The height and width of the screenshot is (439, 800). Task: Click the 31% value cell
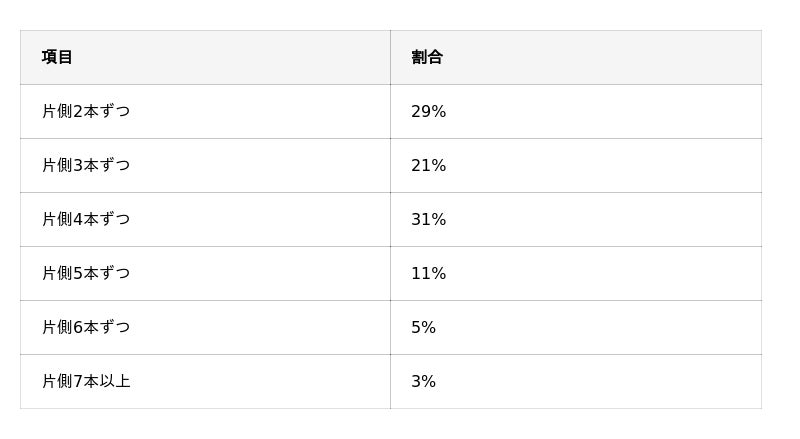coord(429,220)
